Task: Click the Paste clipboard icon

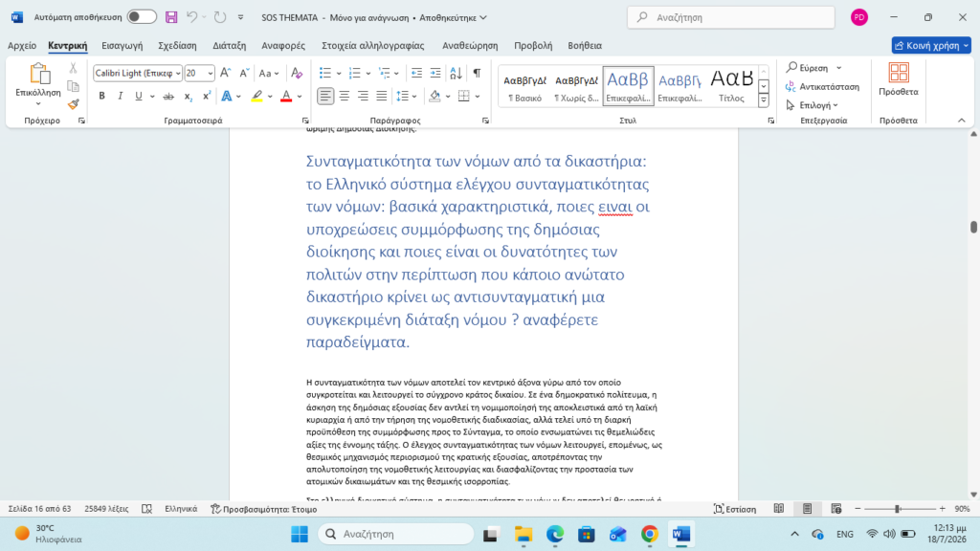Action: [x=38, y=74]
